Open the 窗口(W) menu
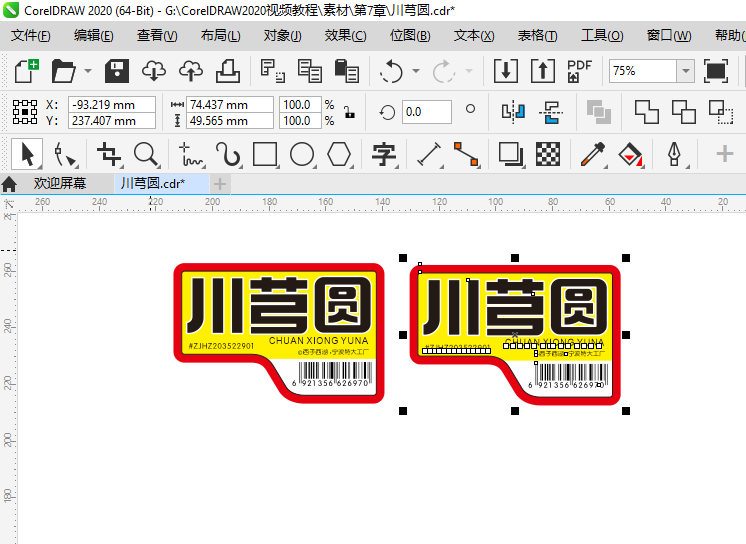Image resolution: width=746 pixels, height=544 pixels. click(669, 35)
